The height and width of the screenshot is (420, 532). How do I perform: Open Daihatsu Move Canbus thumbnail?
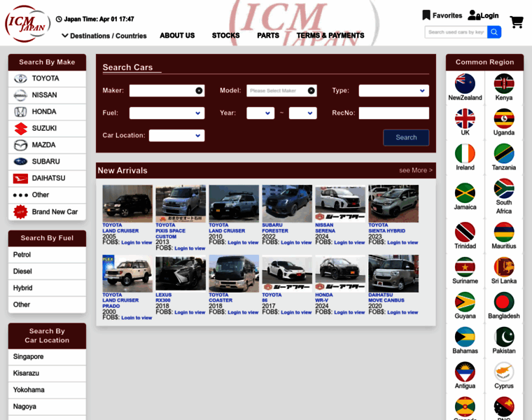coord(393,274)
